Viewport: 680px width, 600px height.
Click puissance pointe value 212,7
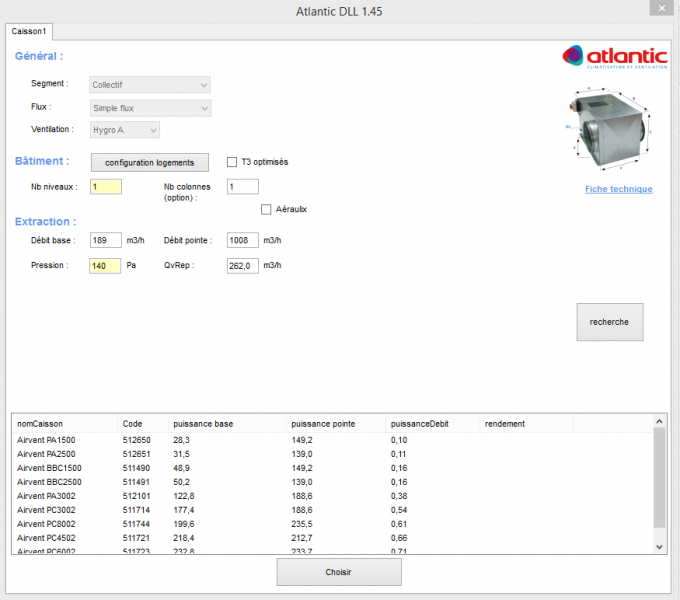tap(302, 538)
